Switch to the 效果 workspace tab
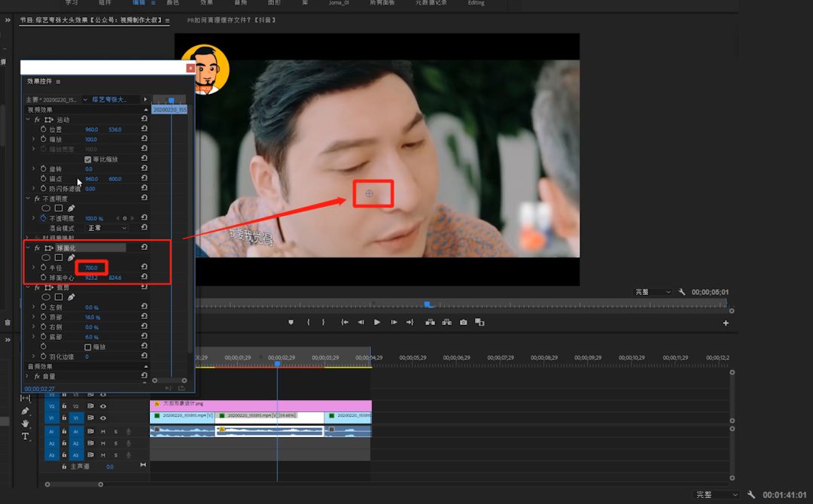 point(206,2)
